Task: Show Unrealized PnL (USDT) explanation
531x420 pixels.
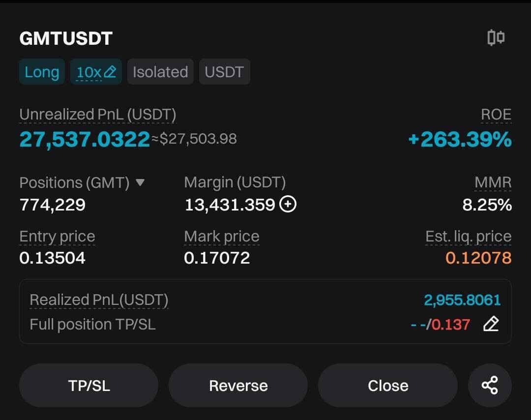Action: 97,115
